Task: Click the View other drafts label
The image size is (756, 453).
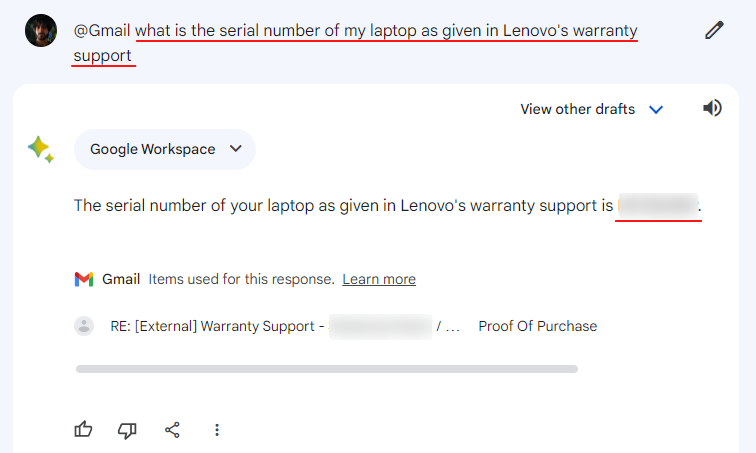Action: click(x=578, y=109)
